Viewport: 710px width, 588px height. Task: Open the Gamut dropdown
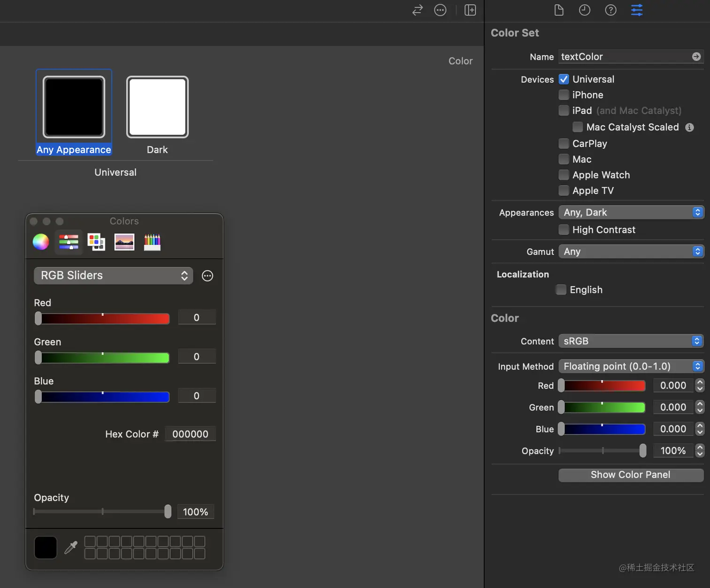click(631, 252)
